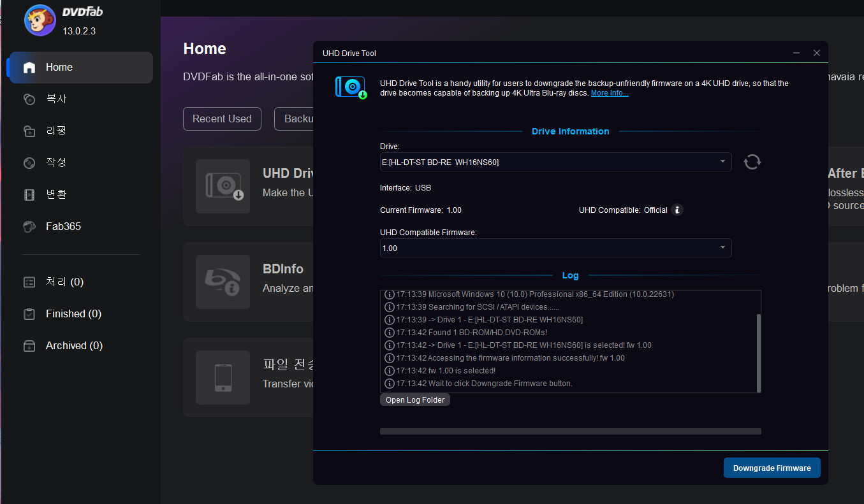
Task: Refresh the drive list
Action: (x=752, y=162)
